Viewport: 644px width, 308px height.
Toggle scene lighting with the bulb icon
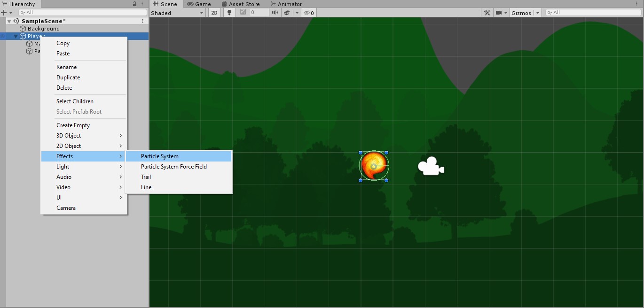229,13
